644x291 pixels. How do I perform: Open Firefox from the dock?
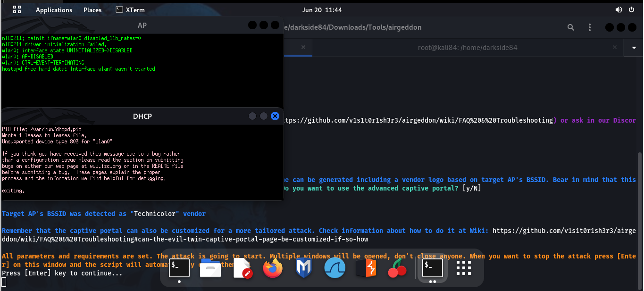tap(273, 267)
